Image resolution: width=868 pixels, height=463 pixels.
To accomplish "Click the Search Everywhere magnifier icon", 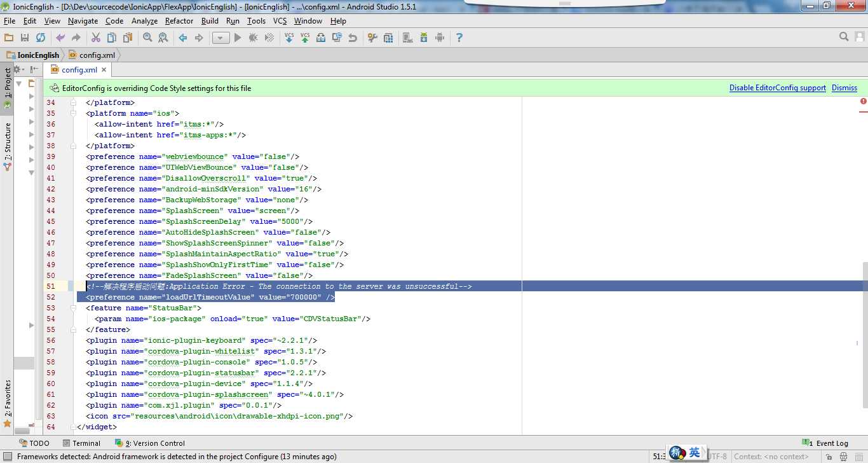I will coord(844,38).
